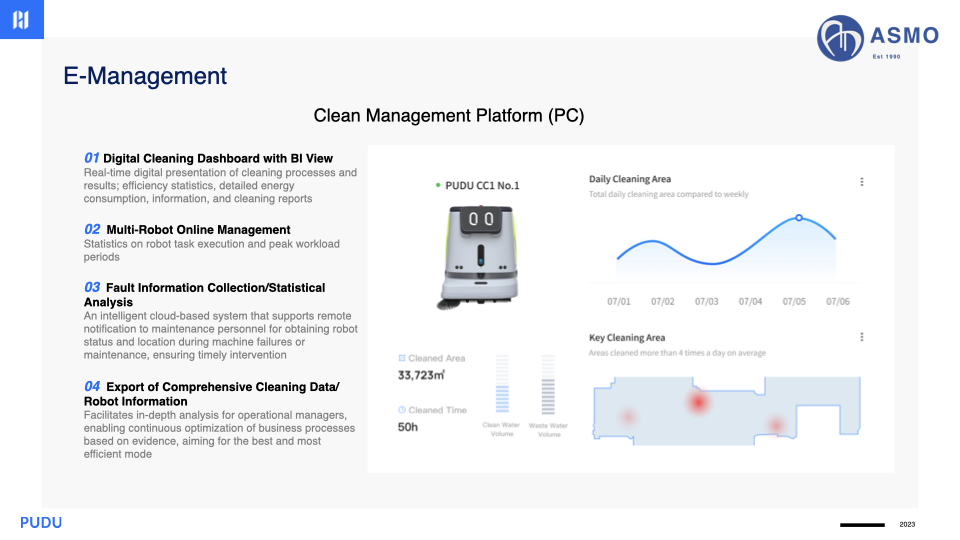This screenshot has width=960, height=540.
Task: Open the Daily Cleaning Area three-dot menu
Action: pos(861,182)
